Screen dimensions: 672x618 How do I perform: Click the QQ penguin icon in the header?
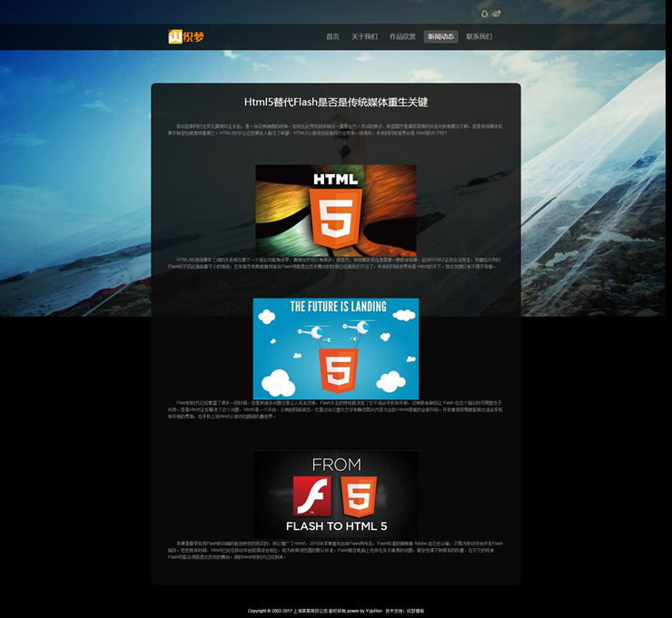coord(484,14)
